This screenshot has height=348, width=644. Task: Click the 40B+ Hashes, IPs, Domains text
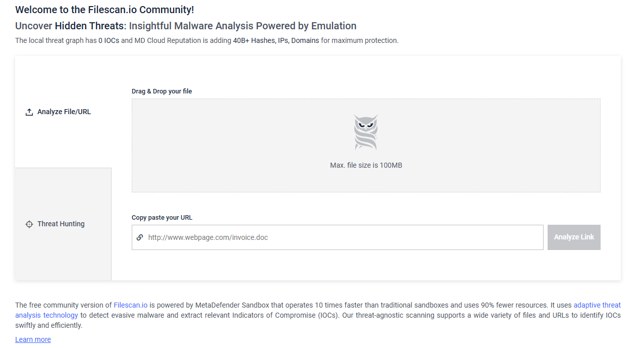[276, 40]
